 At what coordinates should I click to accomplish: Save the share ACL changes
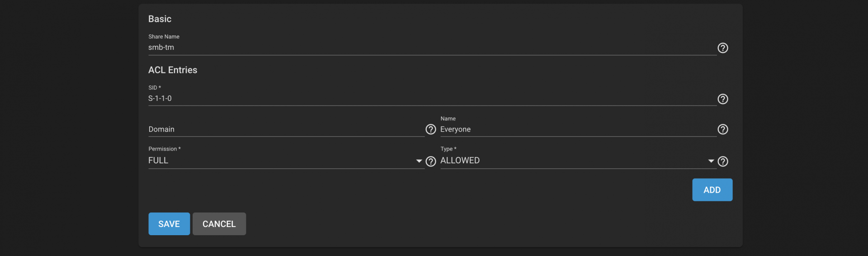click(x=169, y=224)
